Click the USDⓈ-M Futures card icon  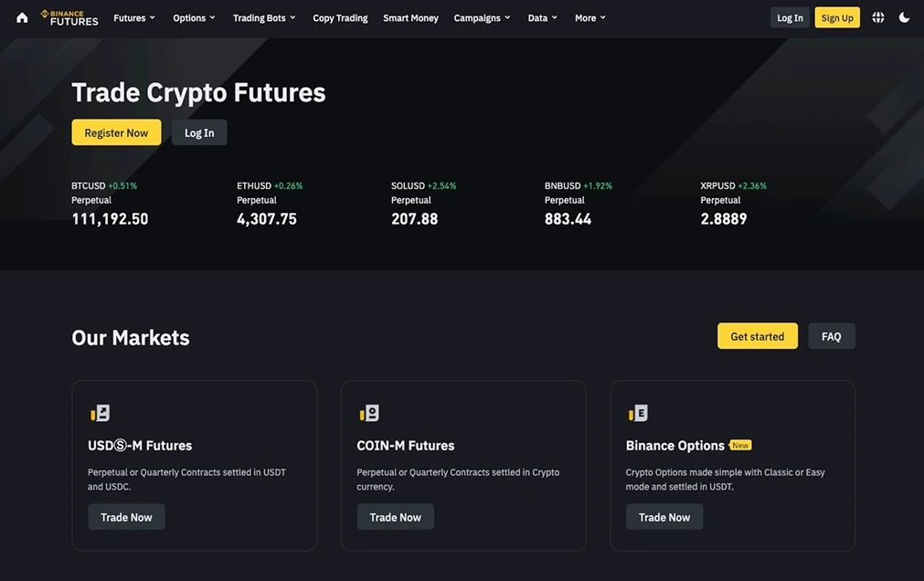[x=99, y=411]
